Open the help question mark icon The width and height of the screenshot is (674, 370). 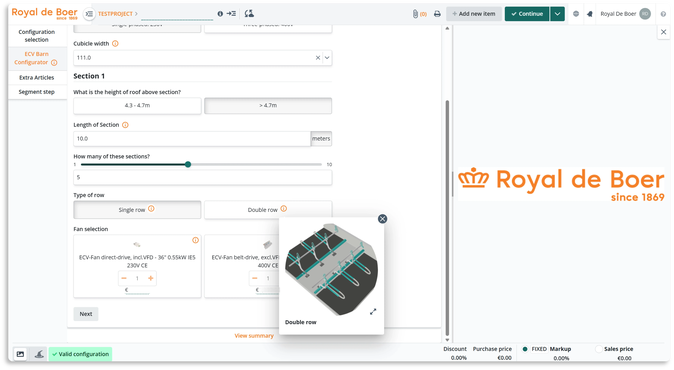coord(663,14)
